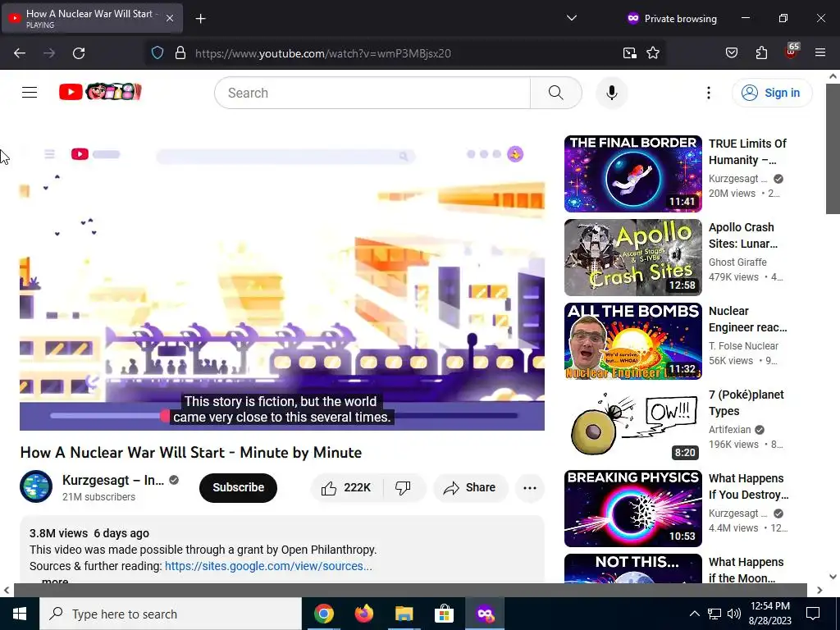Click the horizontal page scrollbar
The width and height of the screenshot is (840, 630).
click(410, 590)
